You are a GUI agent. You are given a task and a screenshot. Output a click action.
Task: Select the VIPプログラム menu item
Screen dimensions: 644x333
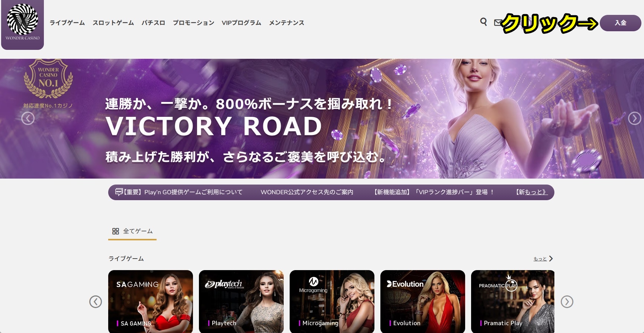click(241, 23)
